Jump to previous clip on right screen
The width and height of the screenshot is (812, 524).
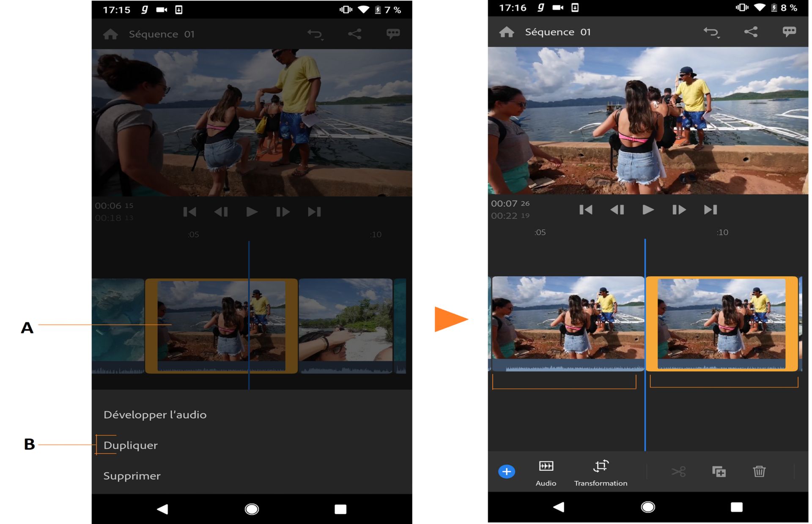coord(586,210)
